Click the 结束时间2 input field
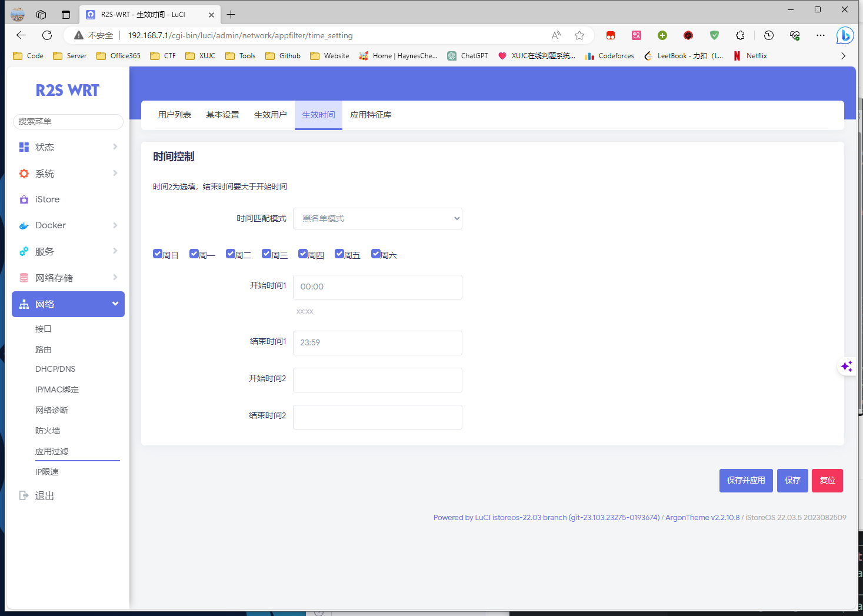The image size is (863, 616). pyautogui.click(x=378, y=417)
